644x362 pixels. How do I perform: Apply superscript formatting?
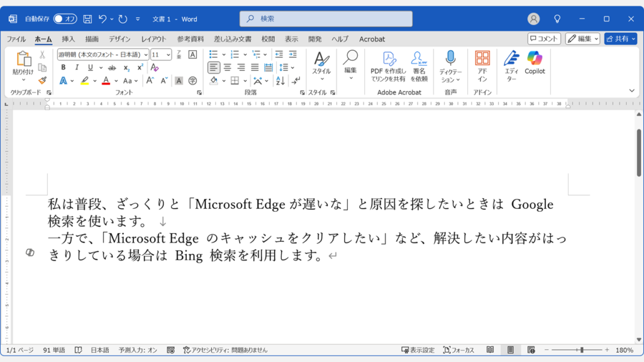(x=140, y=67)
